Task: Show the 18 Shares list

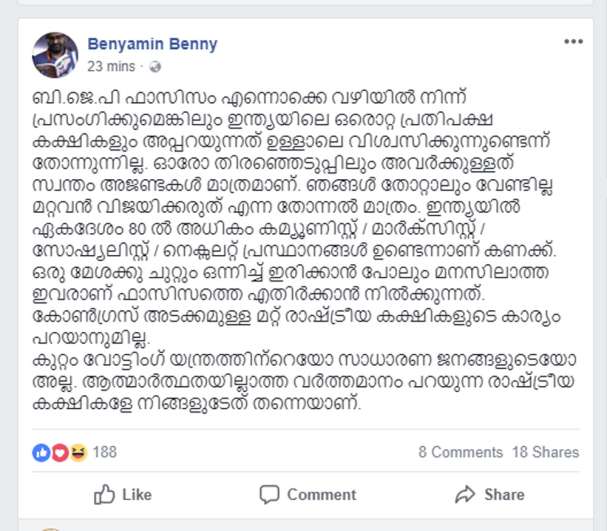Action: pyautogui.click(x=545, y=452)
